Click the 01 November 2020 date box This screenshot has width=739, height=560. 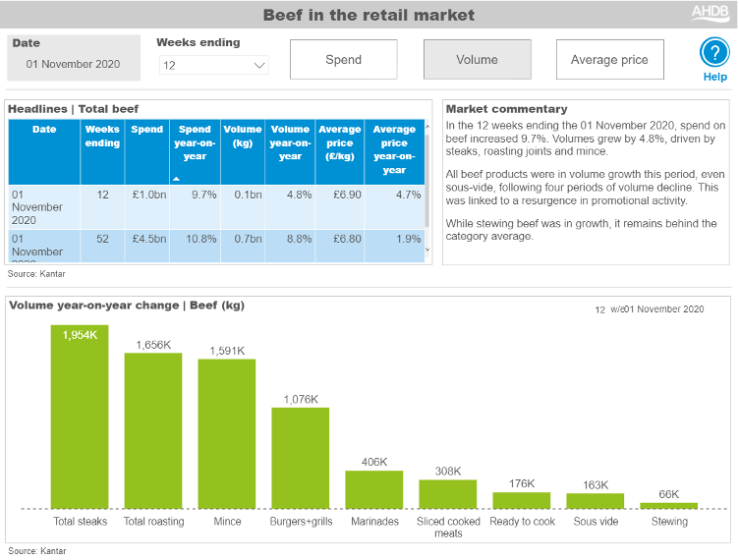click(74, 64)
